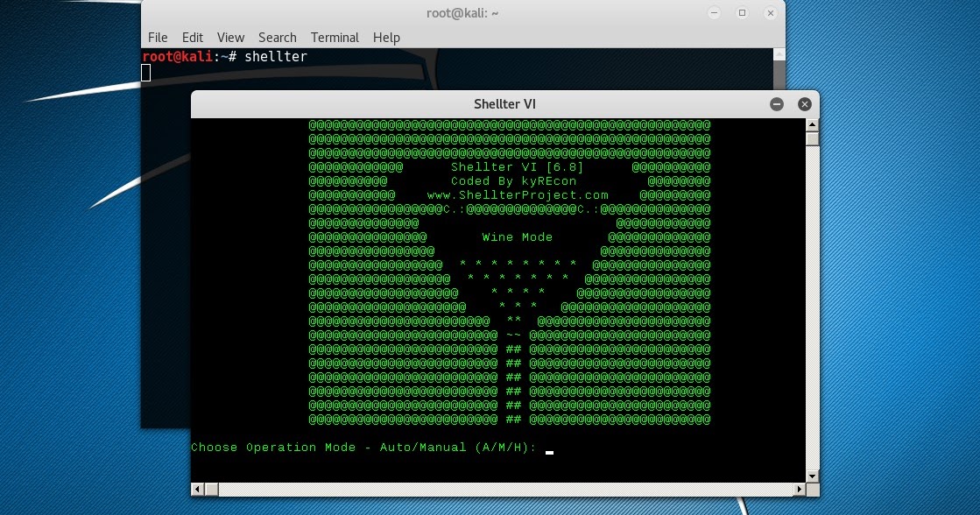Click the 'shellter' command text in terminal
This screenshot has height=515, width=980.
(276, 57)
